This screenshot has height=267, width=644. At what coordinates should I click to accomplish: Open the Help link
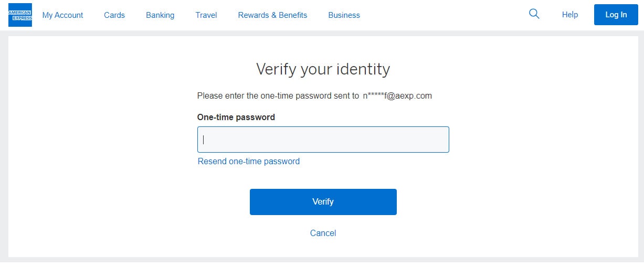(x=570, y=15)
